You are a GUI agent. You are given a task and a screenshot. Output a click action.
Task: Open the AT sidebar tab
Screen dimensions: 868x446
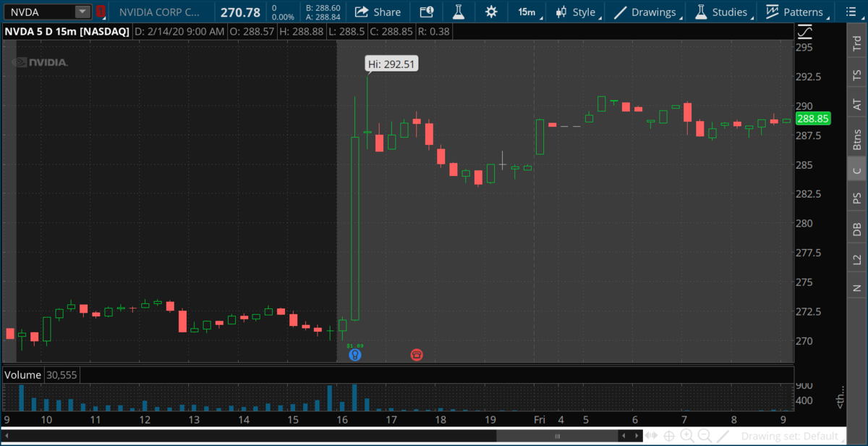[857, 105]
